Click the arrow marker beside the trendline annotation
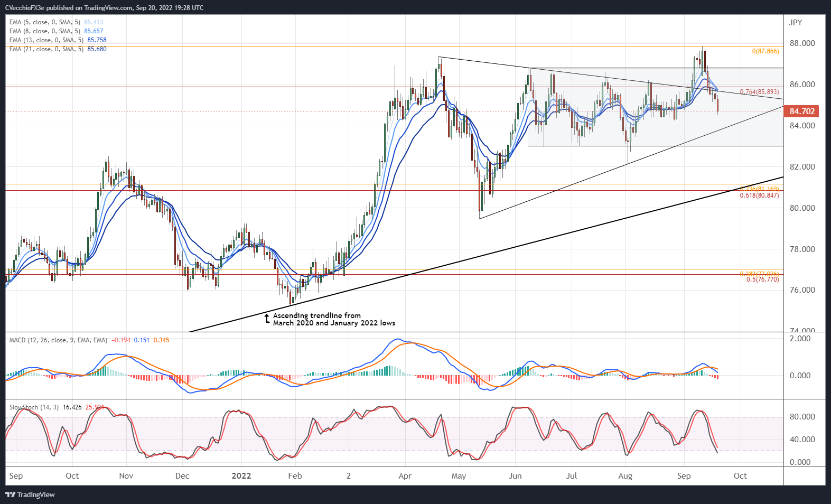Screen dimensions: 831x504 pos(267,319)
